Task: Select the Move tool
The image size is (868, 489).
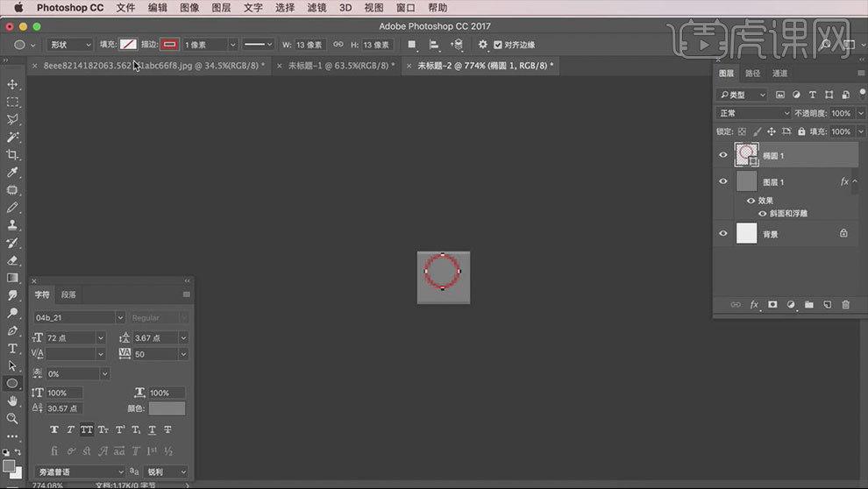Action: point(12,84)
